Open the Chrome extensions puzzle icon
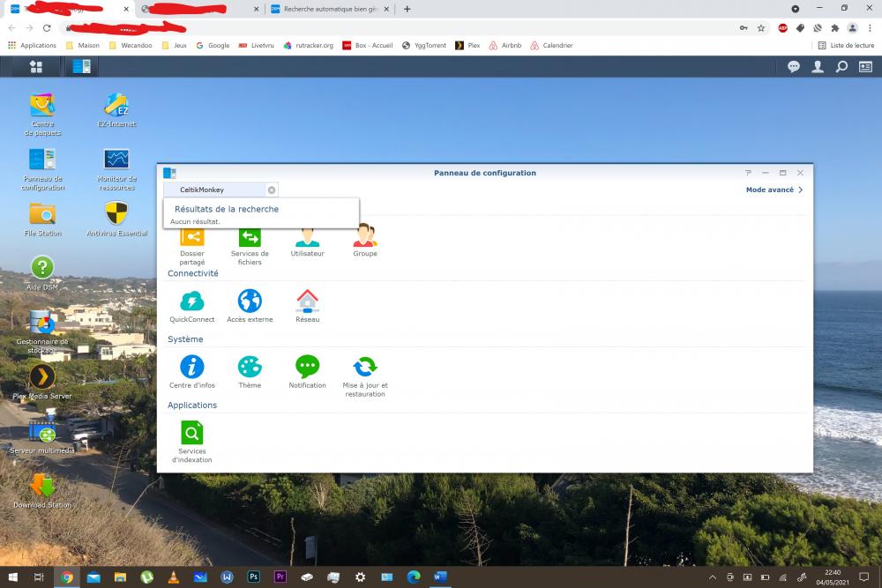This screenshot has width=882, height=588. (x=834, y=27)
